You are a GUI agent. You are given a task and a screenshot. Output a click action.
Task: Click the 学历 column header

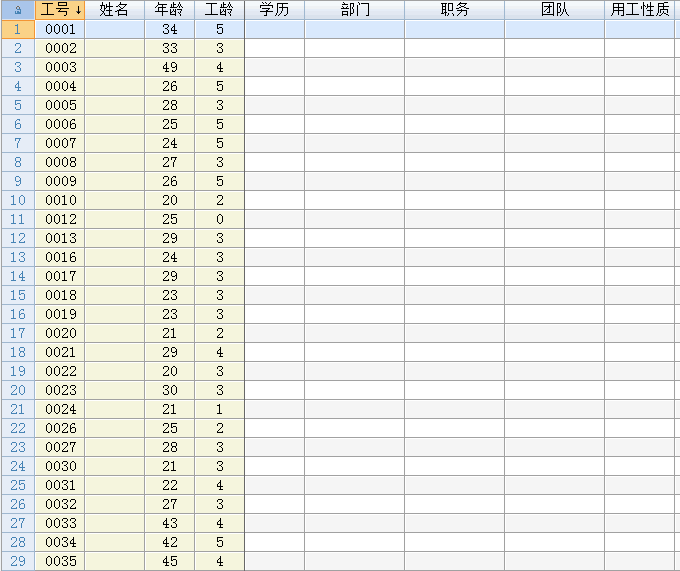click(275, 10)
